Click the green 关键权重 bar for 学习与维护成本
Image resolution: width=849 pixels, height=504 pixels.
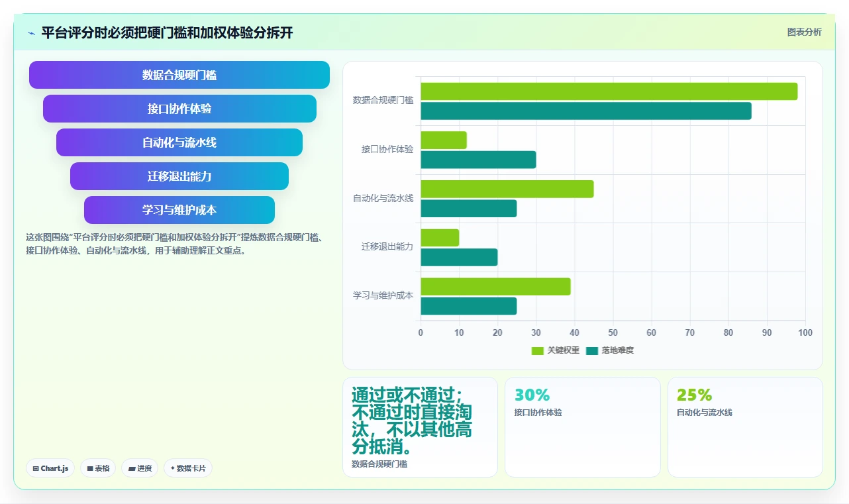[x=495, y=287]
